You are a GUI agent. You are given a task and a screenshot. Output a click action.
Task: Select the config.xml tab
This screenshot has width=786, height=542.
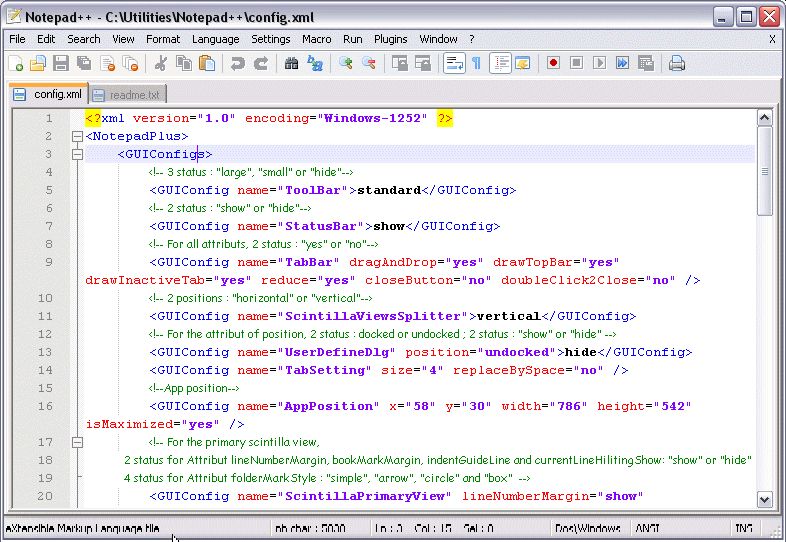point(48,94)
